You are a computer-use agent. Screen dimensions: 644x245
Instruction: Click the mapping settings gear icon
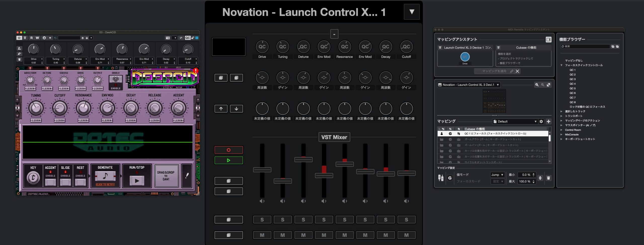[x=541, y=121]
